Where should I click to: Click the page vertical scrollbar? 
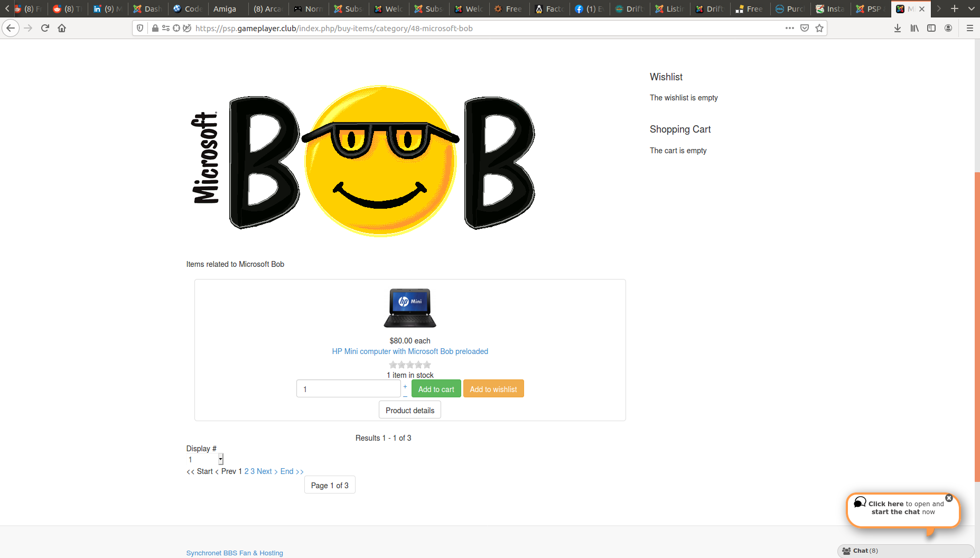[x=977, y=327]
